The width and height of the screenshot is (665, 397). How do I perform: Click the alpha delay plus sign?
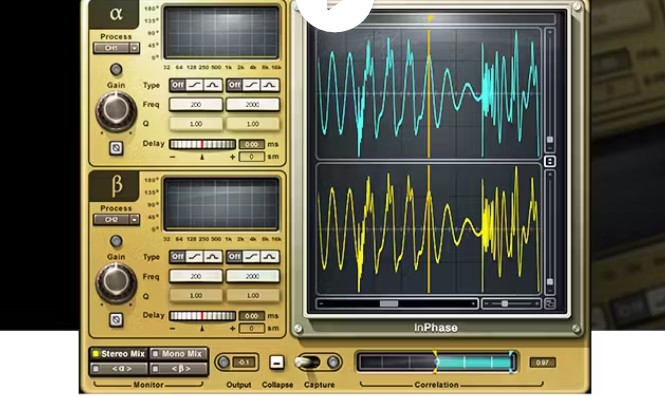pyautogui.click(x=232, y=157)
